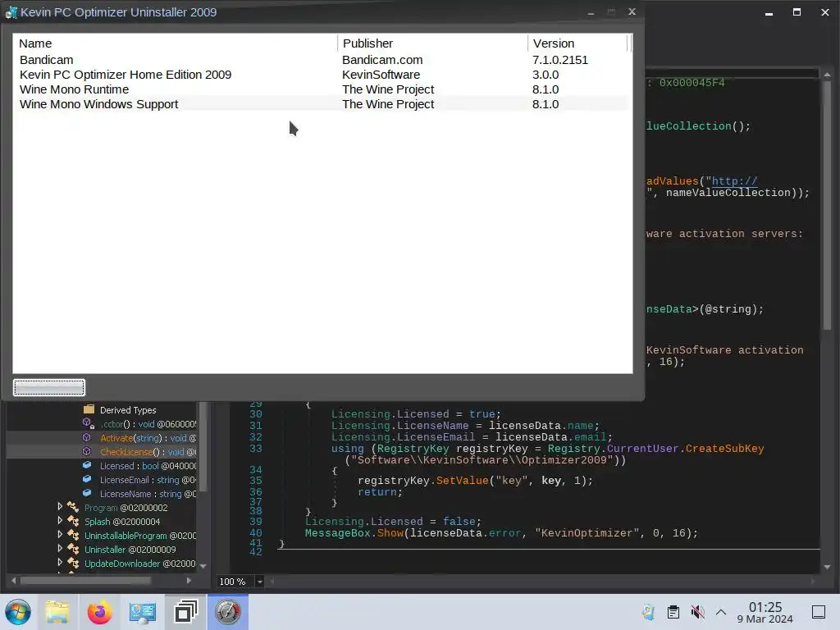Image resolution: width=840 pixels, height=630 pixels.
Task: Select the Activate(string) method node
Action: point(148,438)
